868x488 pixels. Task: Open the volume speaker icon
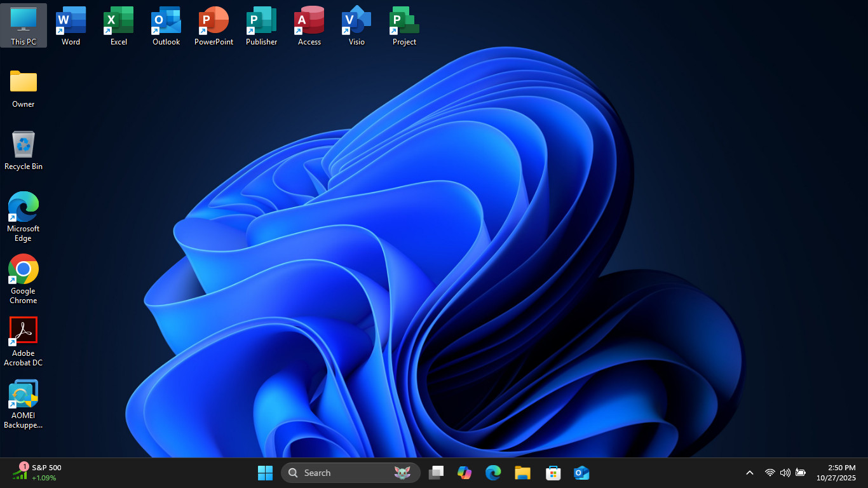[x=785, y=473]
